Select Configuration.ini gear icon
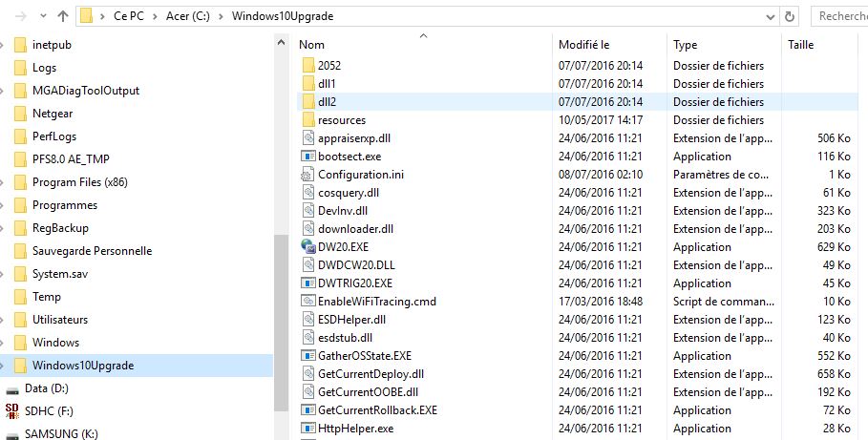The width and height of the screenshot is (868, 440). 307,175
